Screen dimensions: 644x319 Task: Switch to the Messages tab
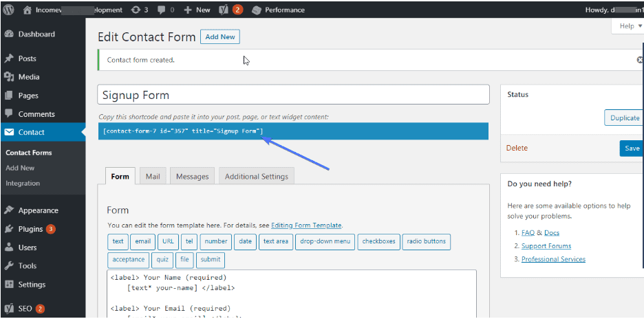[x=192, y=177]
